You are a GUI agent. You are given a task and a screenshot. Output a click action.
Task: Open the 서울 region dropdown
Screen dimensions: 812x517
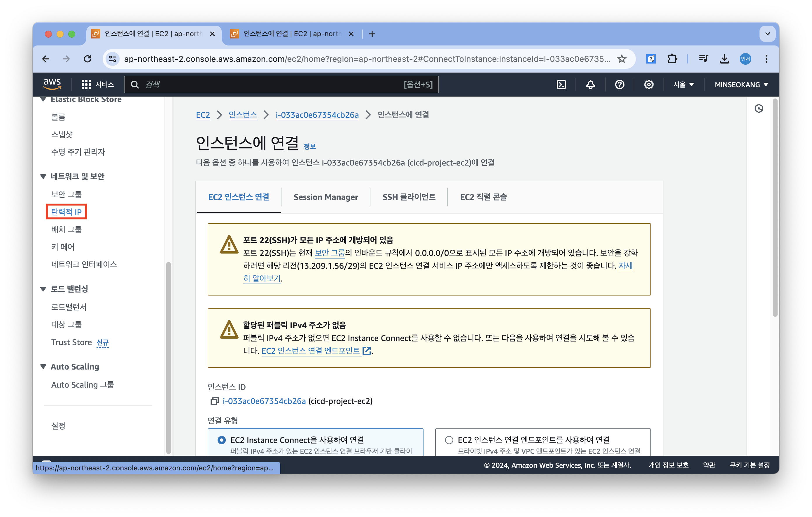tap(683, 85)
